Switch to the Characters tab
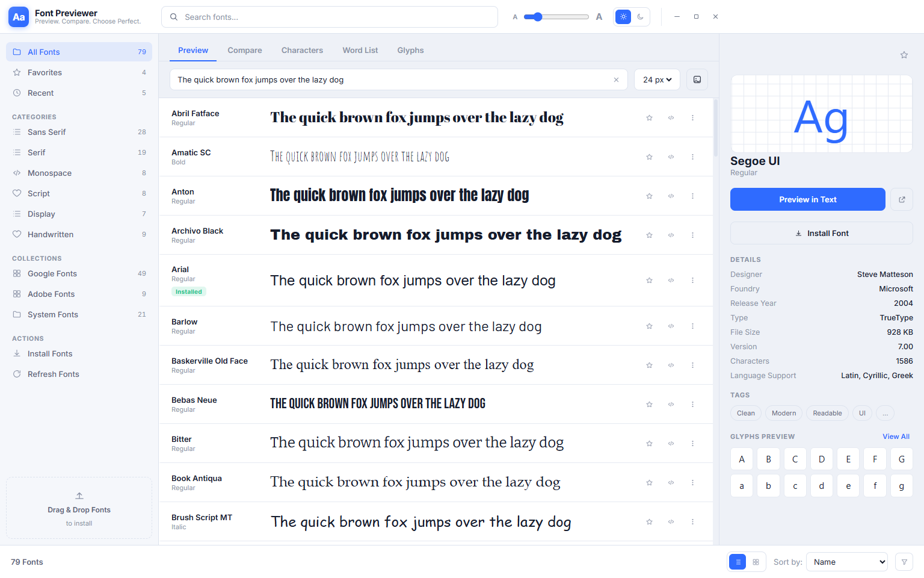Image resolution: width=924 pixels, height=578 pixels. tap(302, 51)
